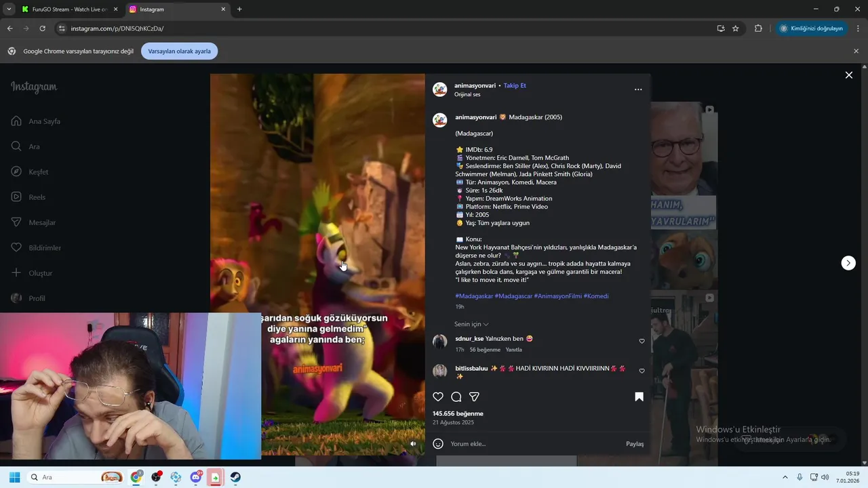Bookmark this page with star icon
The image size is (868, 488).
(x=736, y=28)
